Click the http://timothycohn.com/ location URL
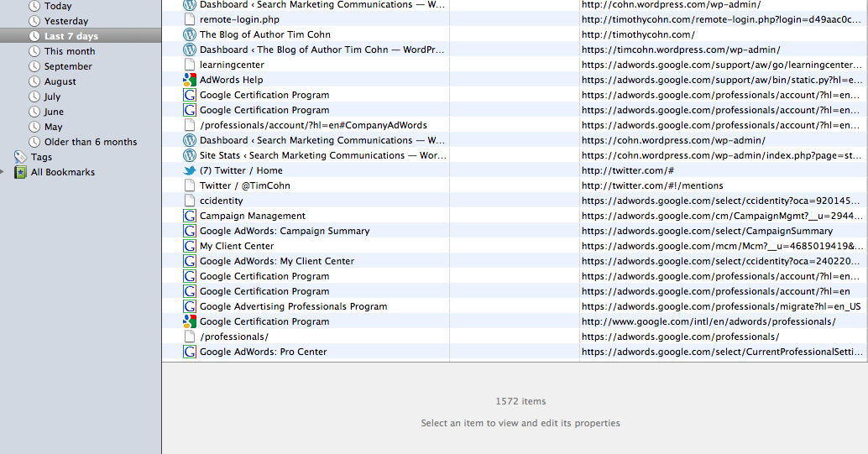The width and height of the screenshot is (868, 454). pyautogui.click(x=637, y=34)
